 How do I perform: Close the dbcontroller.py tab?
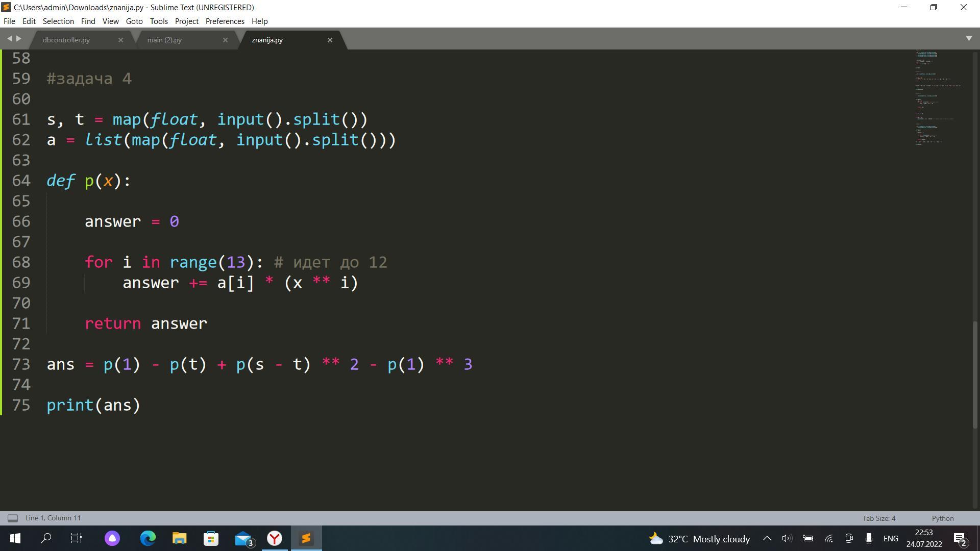(120, 40)
